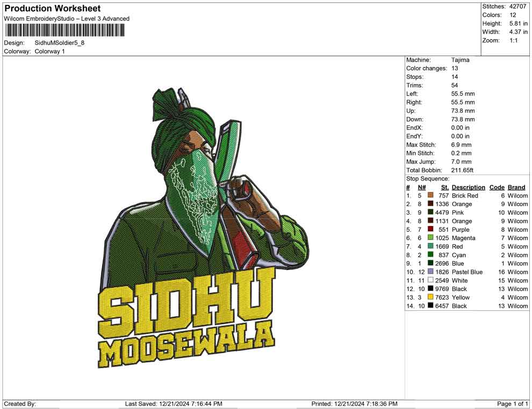Click the Width value 4.37 in
The width and height of the screenshot is (532, 409).
(x=519, y=32)
